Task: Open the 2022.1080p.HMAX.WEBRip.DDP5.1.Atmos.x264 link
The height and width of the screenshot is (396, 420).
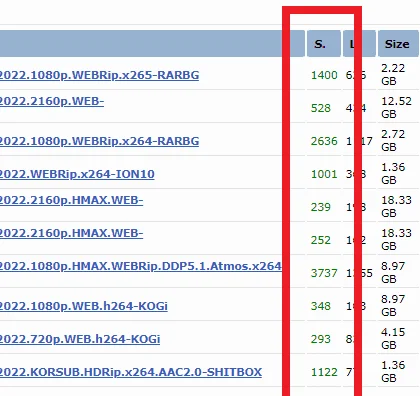Action: coord(141,266)
